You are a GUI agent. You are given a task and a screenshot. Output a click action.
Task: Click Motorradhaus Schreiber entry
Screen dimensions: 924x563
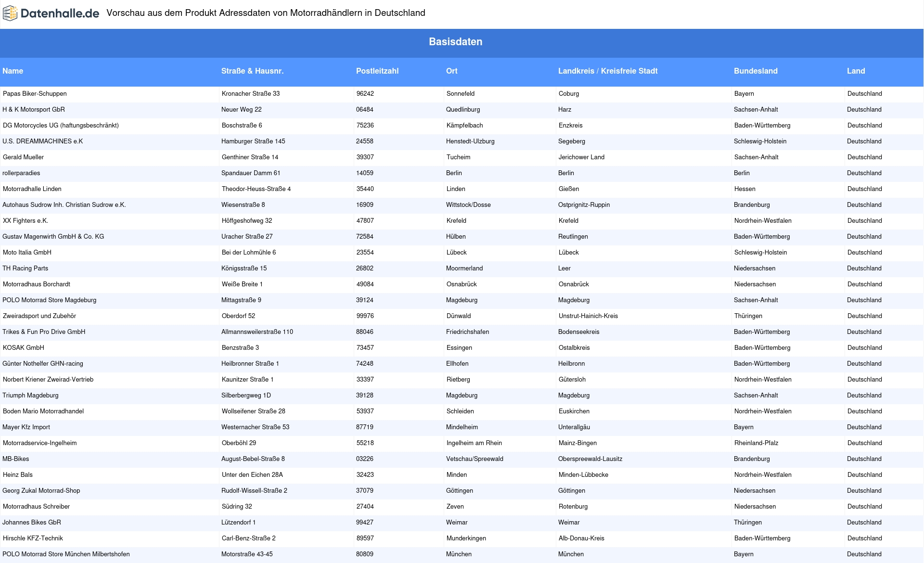coord(37,507)
